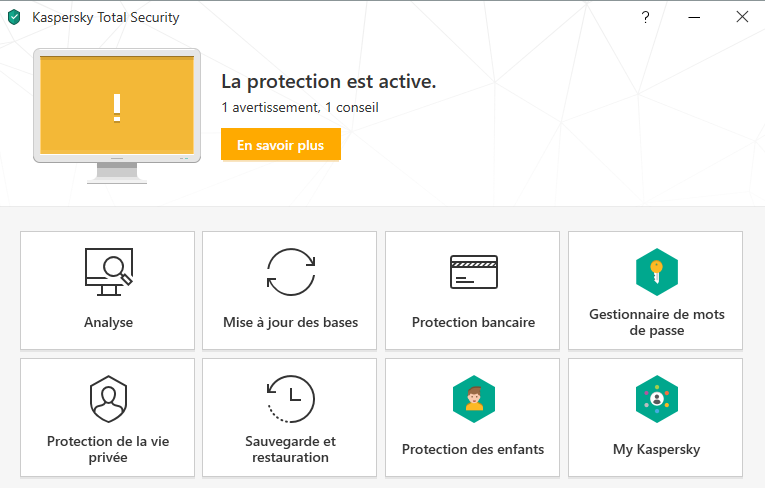Viewport: 765px width, 488px height.
Task: Click the backup and restore clock icon
Action: [290, 399]
